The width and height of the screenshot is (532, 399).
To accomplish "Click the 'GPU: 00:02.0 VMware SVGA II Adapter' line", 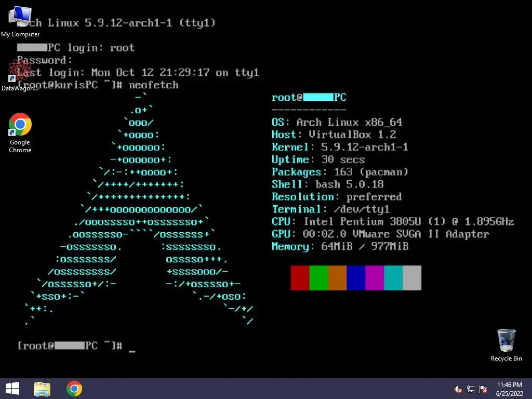I will (x=380, y=234).
